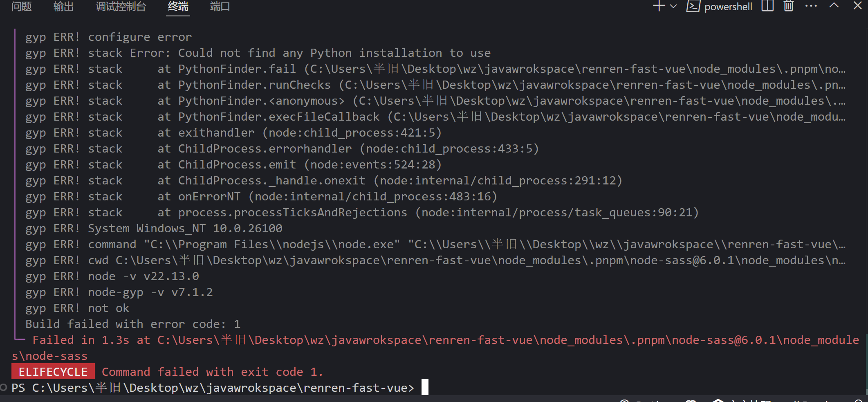Click 'Could not find any Python installation' line
868x402 pixels.
[258, 53]
